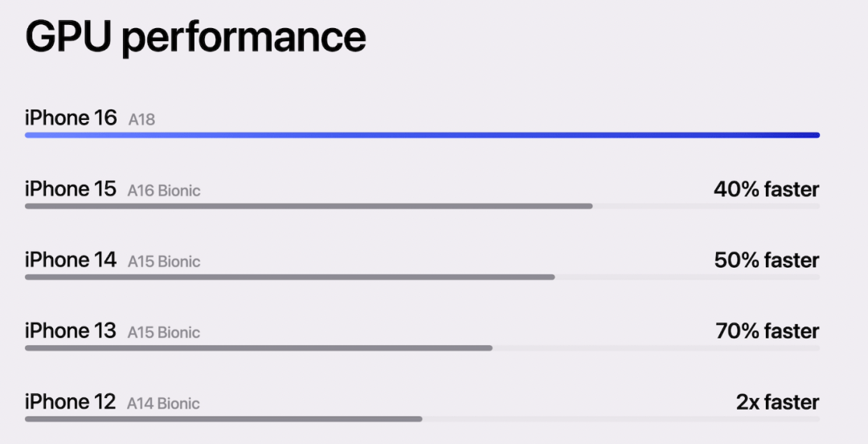Click the iPhone 14 gray performance bar
Viewport: 868px width, 444px height.
tap(289, 277)
